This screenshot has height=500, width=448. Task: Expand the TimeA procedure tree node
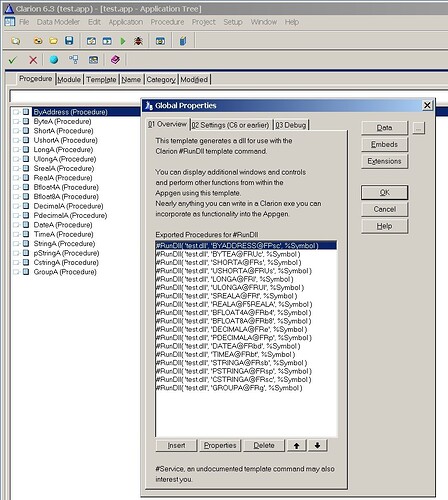[x=16, y=234]
